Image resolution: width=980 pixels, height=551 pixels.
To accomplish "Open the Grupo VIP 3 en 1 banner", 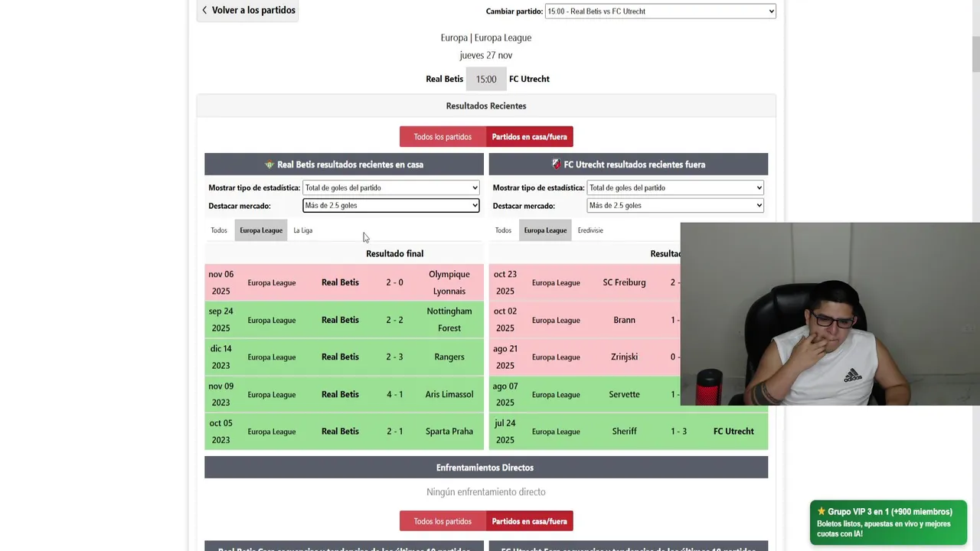I will [888, 523].
